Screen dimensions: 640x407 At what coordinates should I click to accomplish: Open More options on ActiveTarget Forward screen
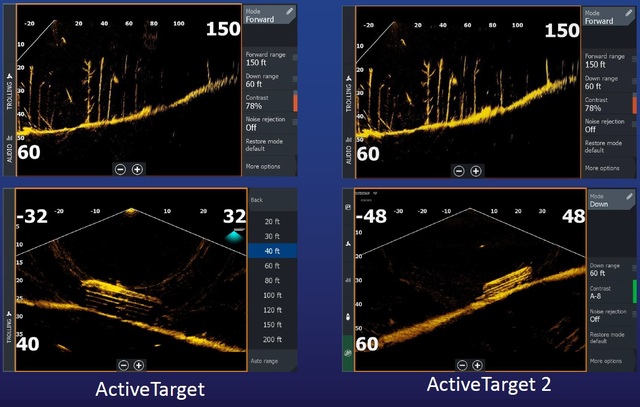click(270, 166)
